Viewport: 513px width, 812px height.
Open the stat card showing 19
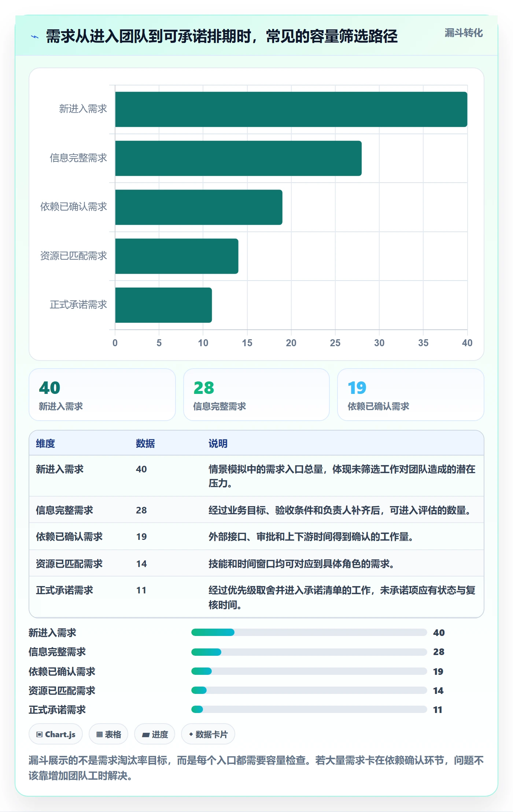tap(411, 395)
